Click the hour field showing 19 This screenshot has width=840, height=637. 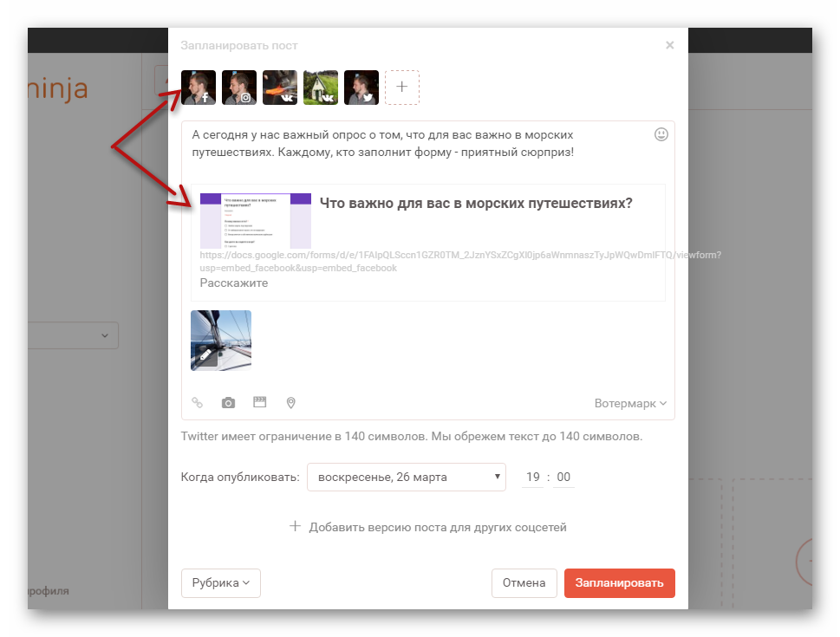point(533,478)
